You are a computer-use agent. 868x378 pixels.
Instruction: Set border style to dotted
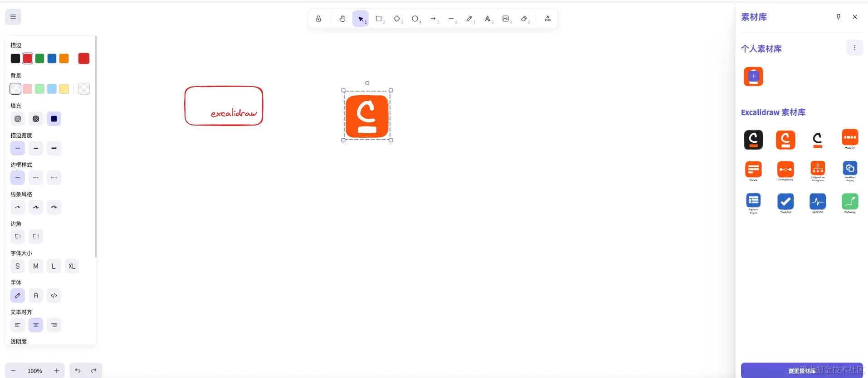click(x=54, y=178)
